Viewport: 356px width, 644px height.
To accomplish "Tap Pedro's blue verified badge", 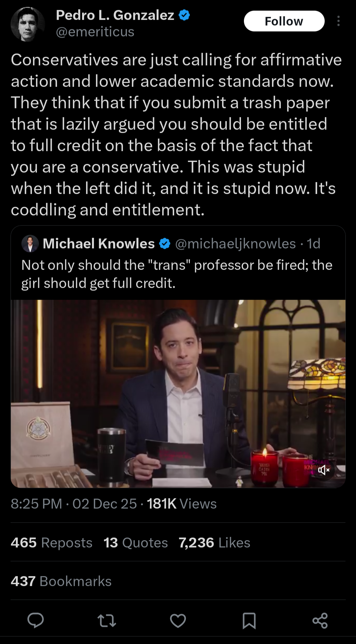I will point(184,15).
